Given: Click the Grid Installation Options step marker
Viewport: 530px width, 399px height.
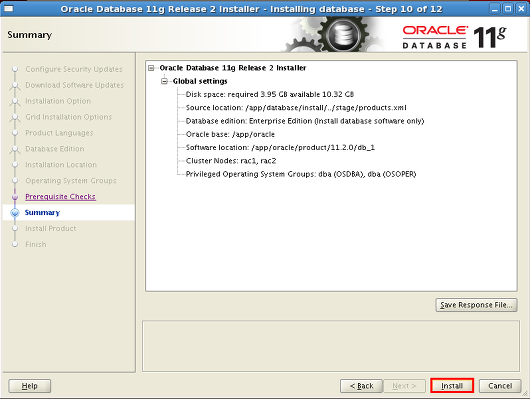Looking at the screenshot, I should [15, 118].
